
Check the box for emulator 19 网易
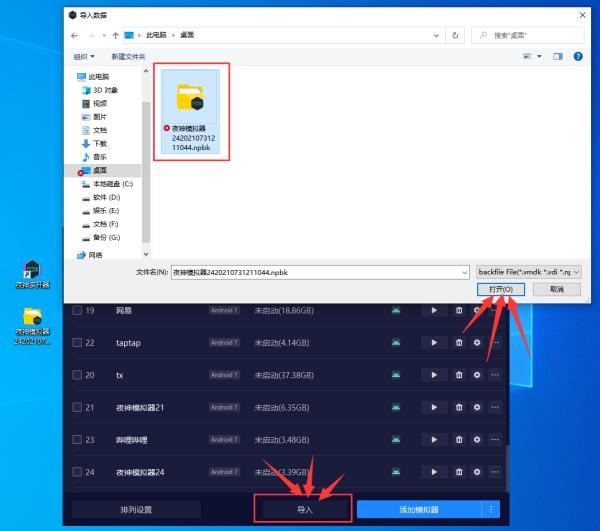(77, 310)
